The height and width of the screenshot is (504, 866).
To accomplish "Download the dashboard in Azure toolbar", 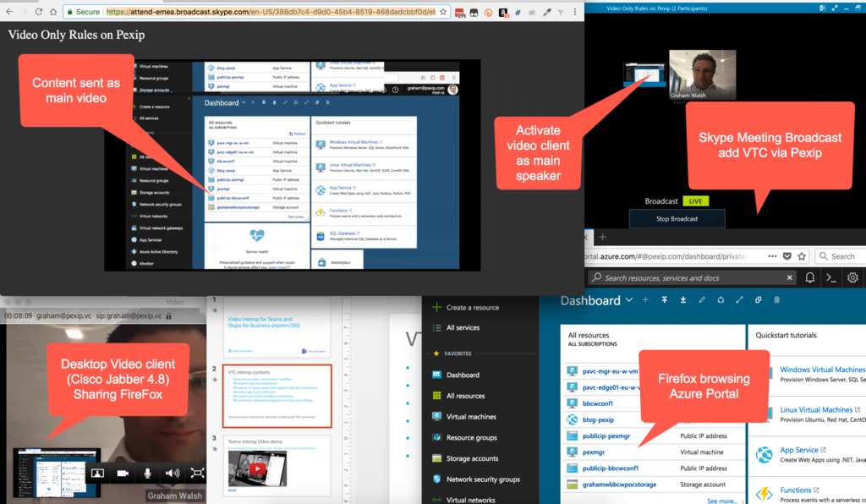I will (683, 299).
